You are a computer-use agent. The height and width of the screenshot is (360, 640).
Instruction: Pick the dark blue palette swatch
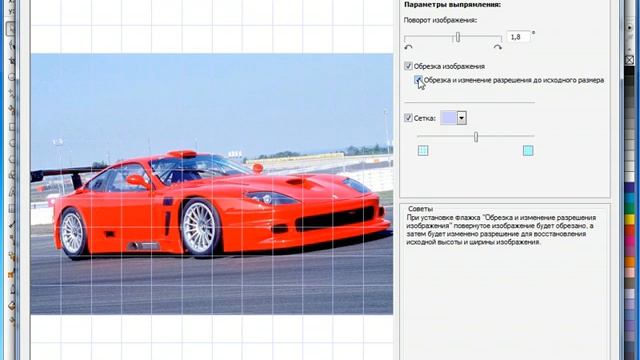click(629, 187)
